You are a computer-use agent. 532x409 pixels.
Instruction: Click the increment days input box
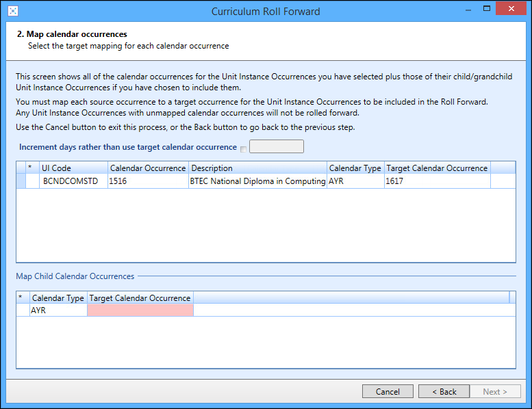coord(276,147)
